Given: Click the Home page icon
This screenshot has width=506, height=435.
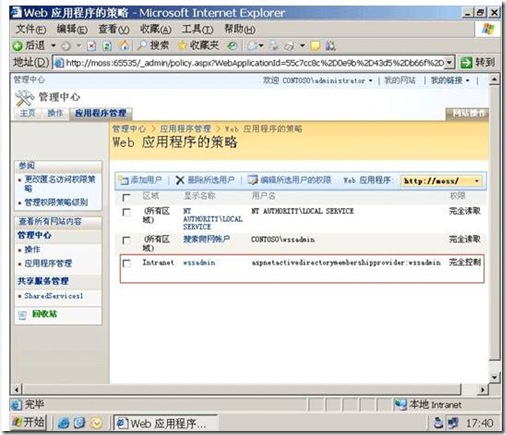Looking at the screenshot, I should point(123,46).
